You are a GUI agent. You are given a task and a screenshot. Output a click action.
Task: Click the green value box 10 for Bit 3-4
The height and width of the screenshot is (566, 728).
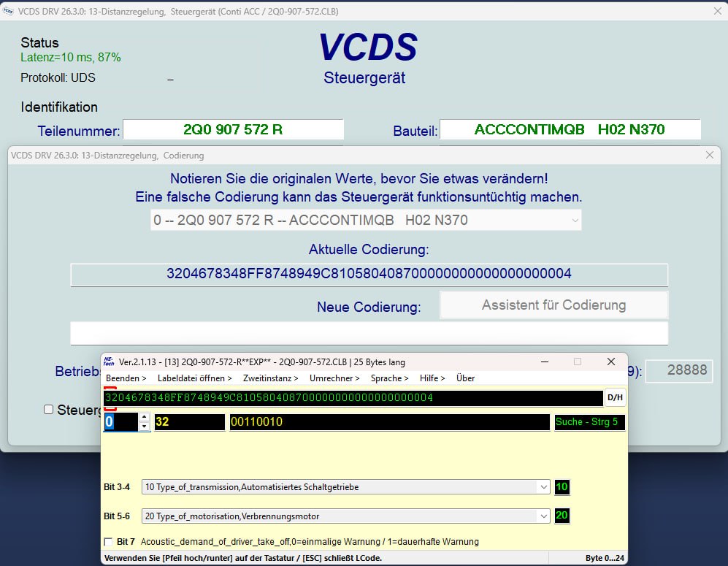point(562,487)
